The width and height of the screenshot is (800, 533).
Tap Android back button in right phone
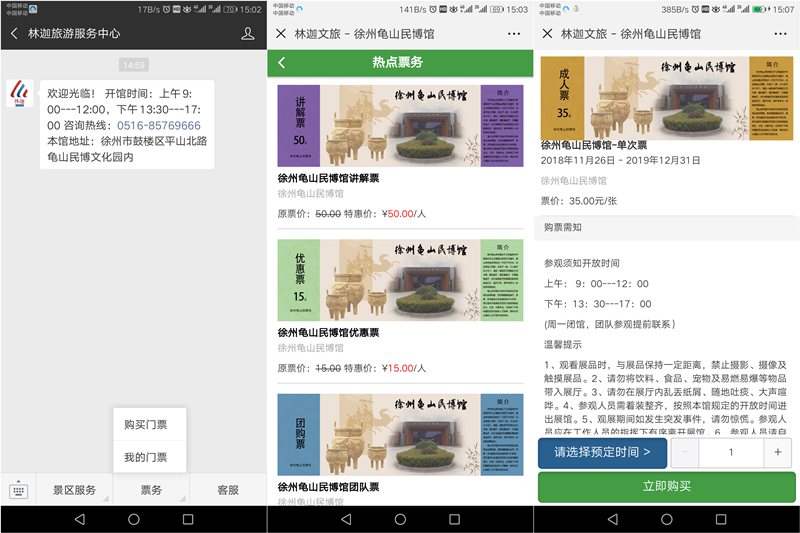[x=613, y=519]
